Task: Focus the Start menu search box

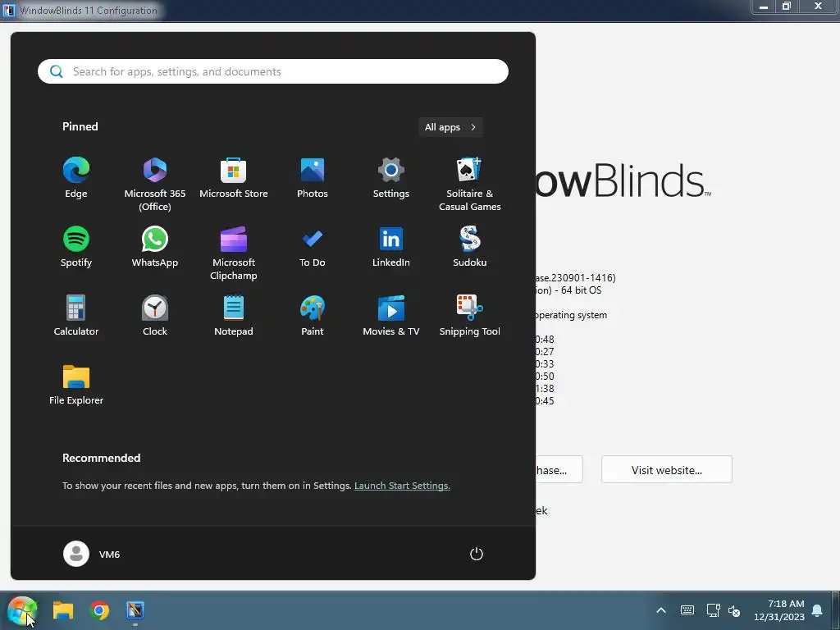Action: coord(272,71)
